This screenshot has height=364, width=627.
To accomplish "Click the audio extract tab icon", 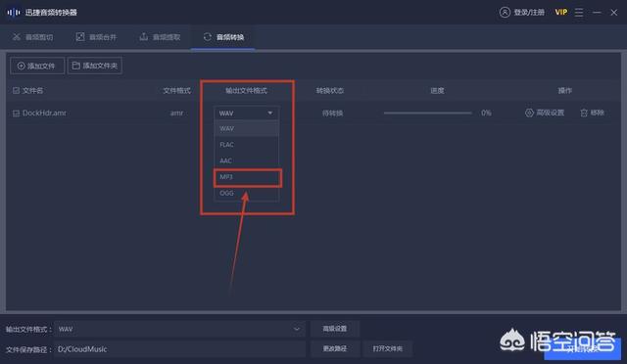I will click(x=144, y=37).
